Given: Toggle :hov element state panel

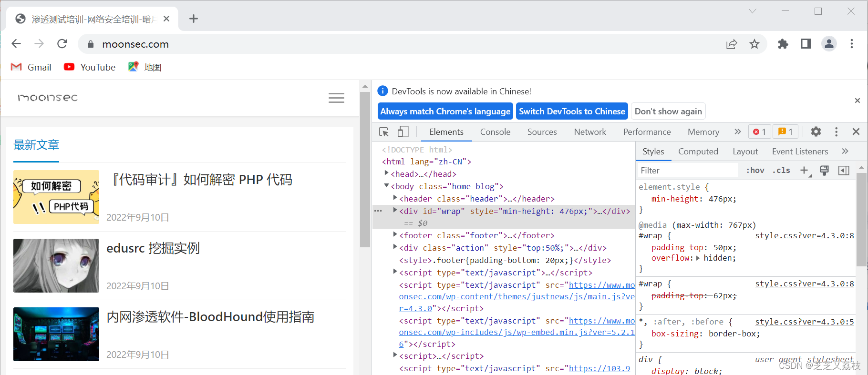Looking at the screenshot, I should (755, 170).
